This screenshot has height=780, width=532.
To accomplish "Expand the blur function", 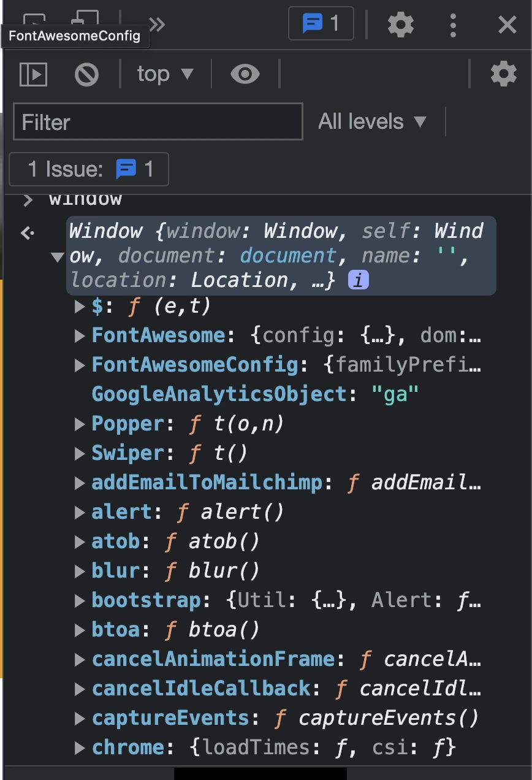I will point(80,571).
